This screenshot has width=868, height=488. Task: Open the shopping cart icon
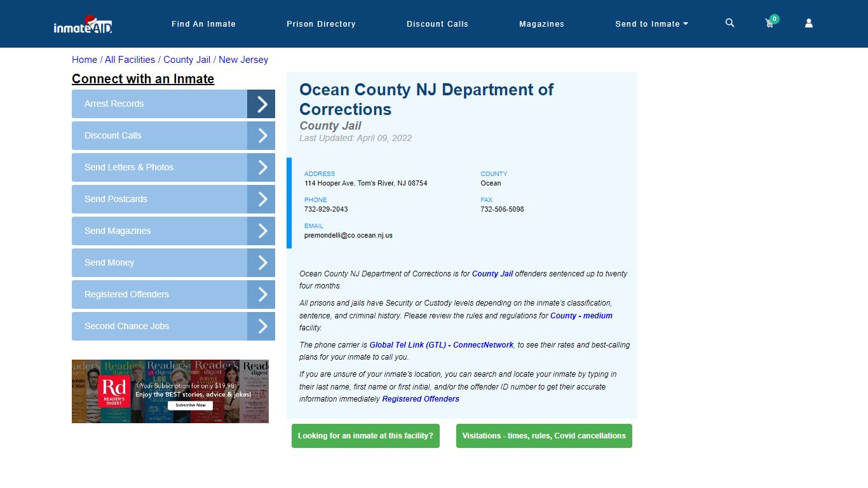770,23
